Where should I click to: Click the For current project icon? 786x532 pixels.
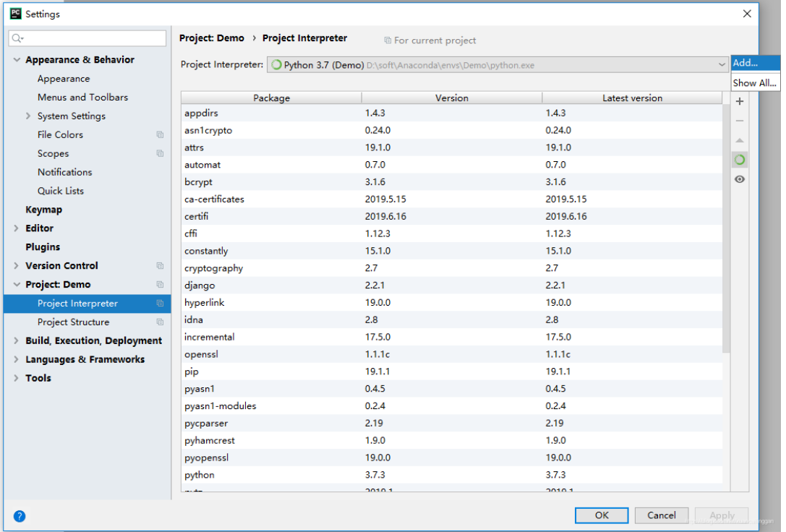(x=390, y=40)
